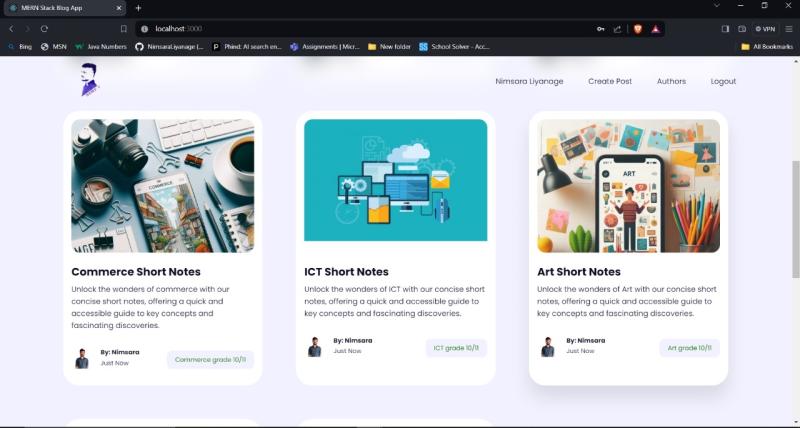
Task: Click the Brave Shields lion icon
Action: tap(637, 29)
